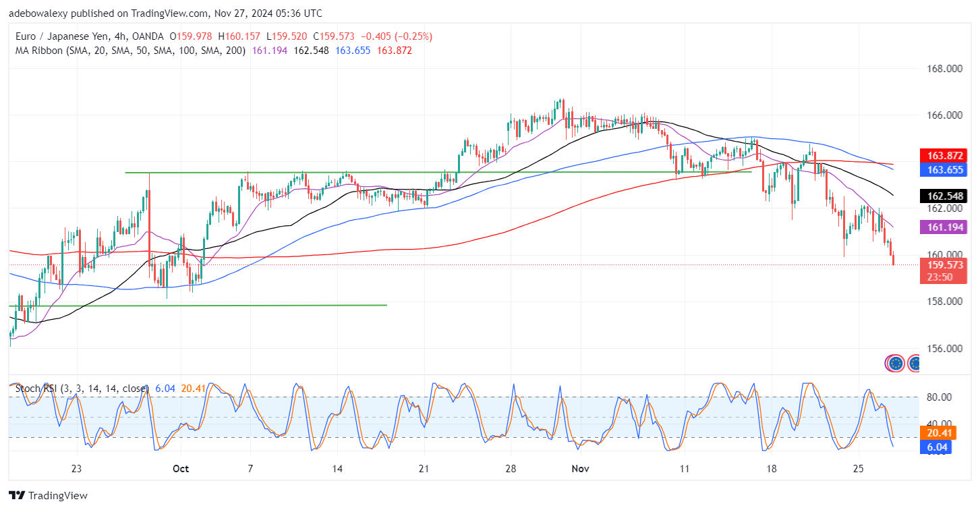The image size is (980, 510).
Task: Click the 40.00 level label on Stoch RSI axis
Action: (938, 422)
